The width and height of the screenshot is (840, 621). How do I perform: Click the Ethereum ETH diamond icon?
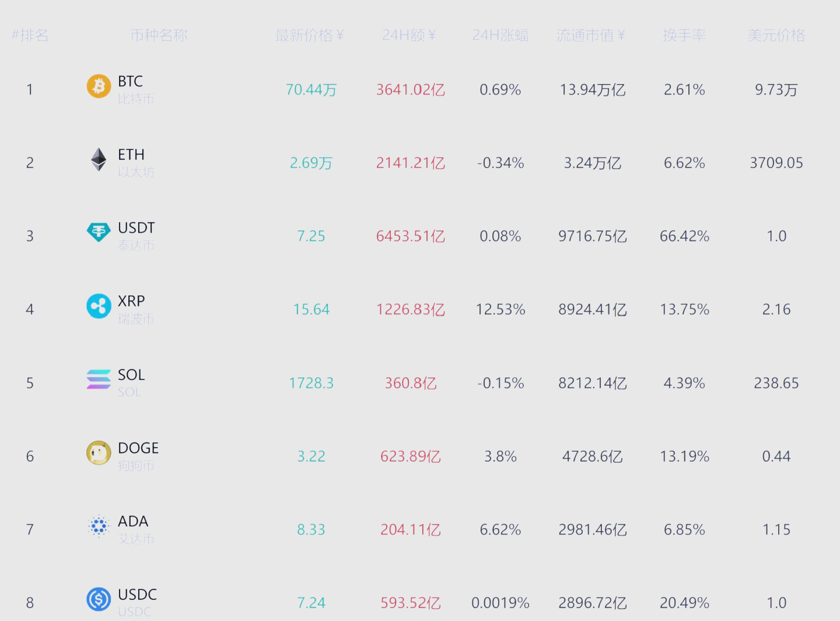coord(99,159)
